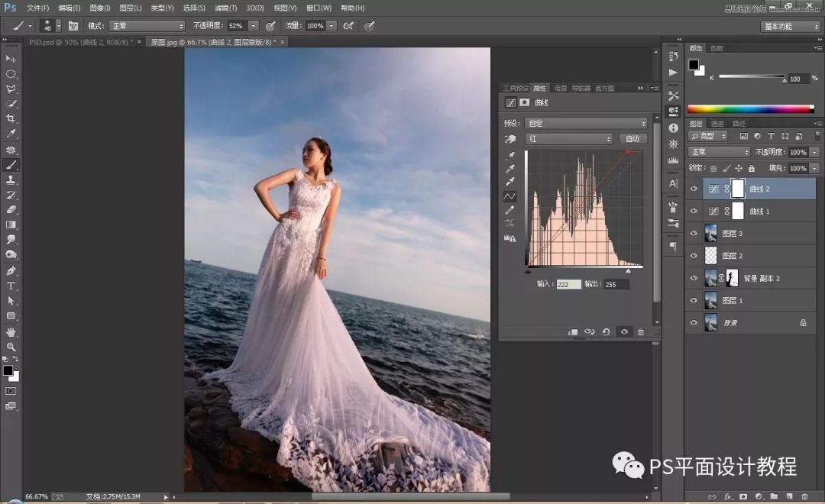This screenshot has width=825, height=504.
Task: Open the brush 模式 blend mode dropdown
Action: pyautogui.click(x=147, y=26)
